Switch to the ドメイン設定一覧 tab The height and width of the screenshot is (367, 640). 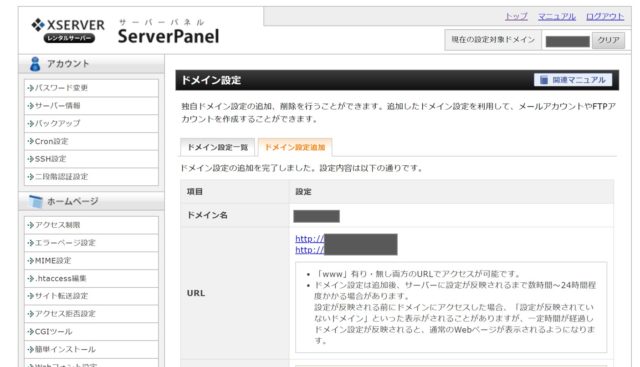(218, 147)
